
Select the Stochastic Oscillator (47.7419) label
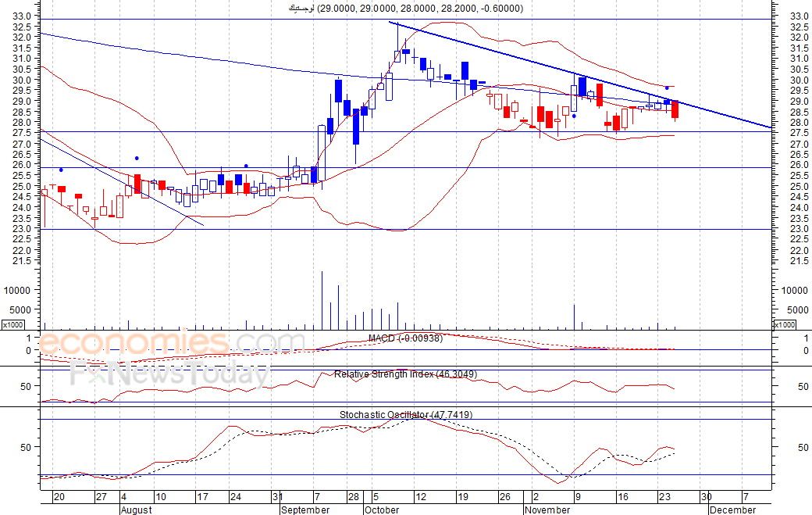click(406, 414)
